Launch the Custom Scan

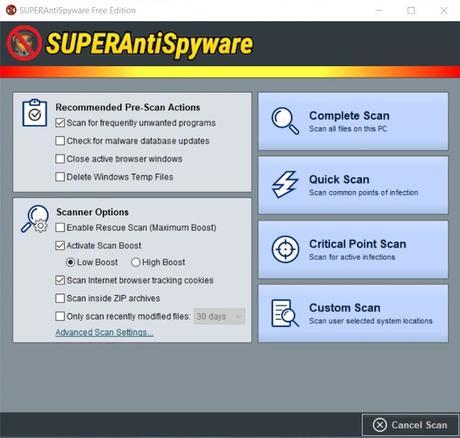(x=353, y=313)
